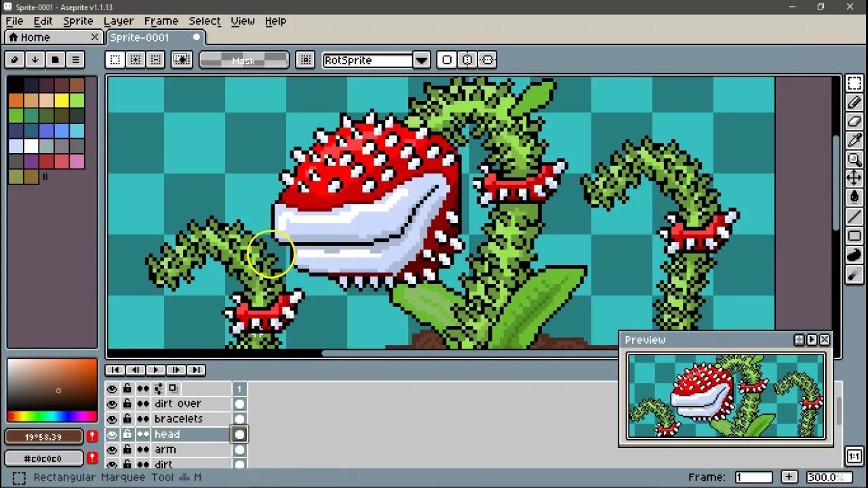The width and height of the screenshot is (868, 488).
Task: Select the Eyedropper tool
Action: [x=854, y=140]
